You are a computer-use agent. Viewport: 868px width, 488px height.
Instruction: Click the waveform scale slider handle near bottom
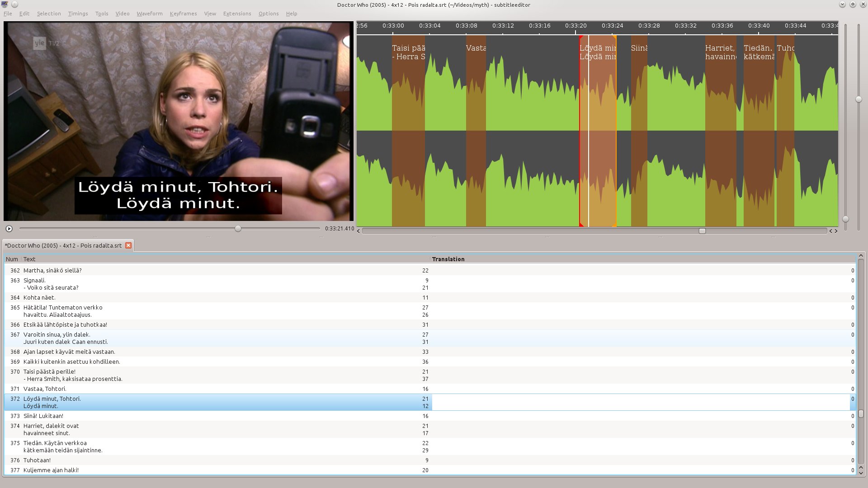coord(845,219)
